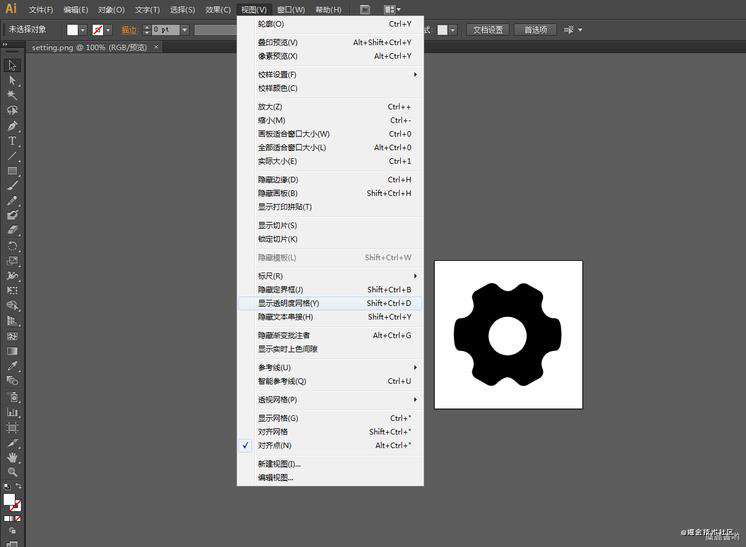Image resolution: width=746 pixels, height=547 pixels.
Task: Select the Slice tool
Action: click(x=12, y=443)
